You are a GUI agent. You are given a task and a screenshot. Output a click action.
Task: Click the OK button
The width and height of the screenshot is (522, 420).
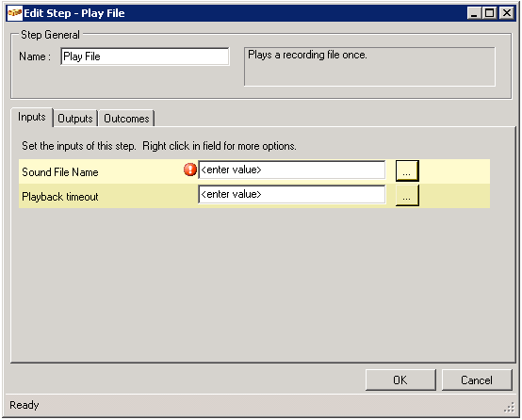[400, 380]
